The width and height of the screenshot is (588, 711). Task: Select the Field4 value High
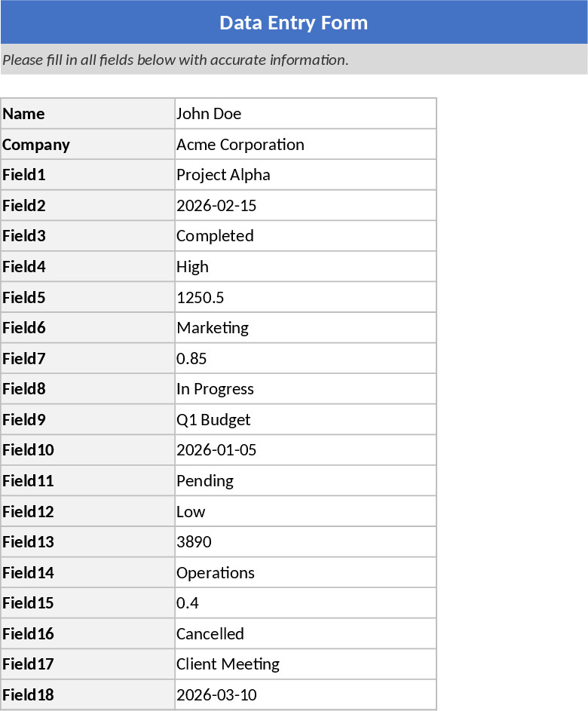pos(305,267)
